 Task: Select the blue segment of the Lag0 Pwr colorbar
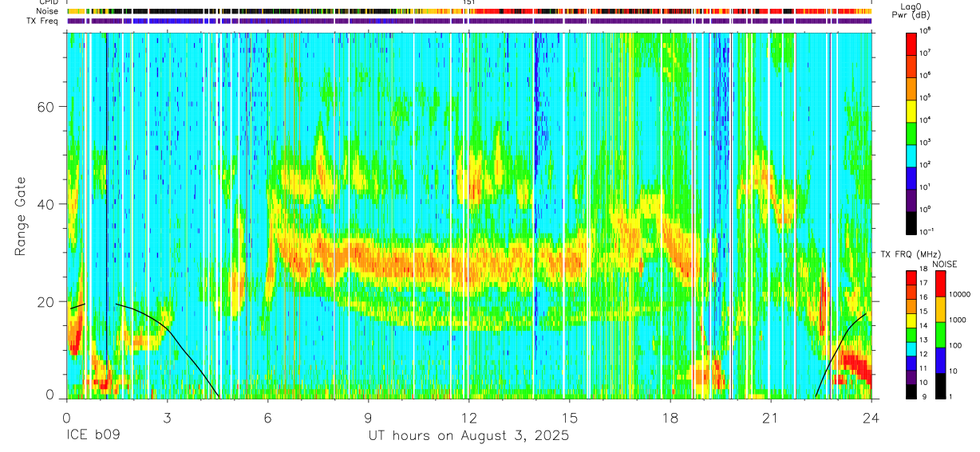[x=911, y=177]
